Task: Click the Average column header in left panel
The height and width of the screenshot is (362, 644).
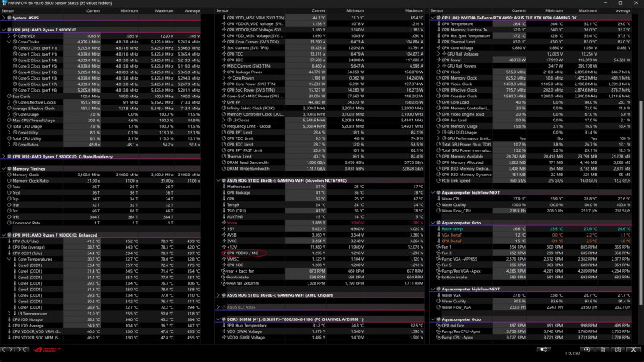Action: (192, 10)
